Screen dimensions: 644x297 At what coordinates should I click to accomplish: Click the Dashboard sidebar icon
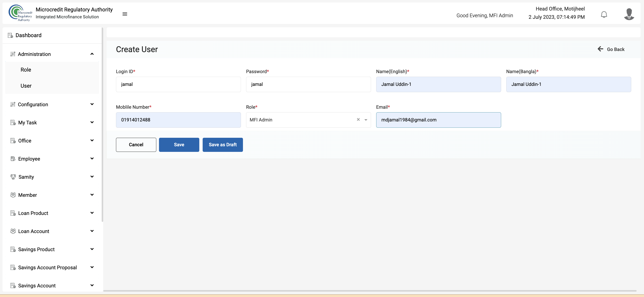(10, 35)
